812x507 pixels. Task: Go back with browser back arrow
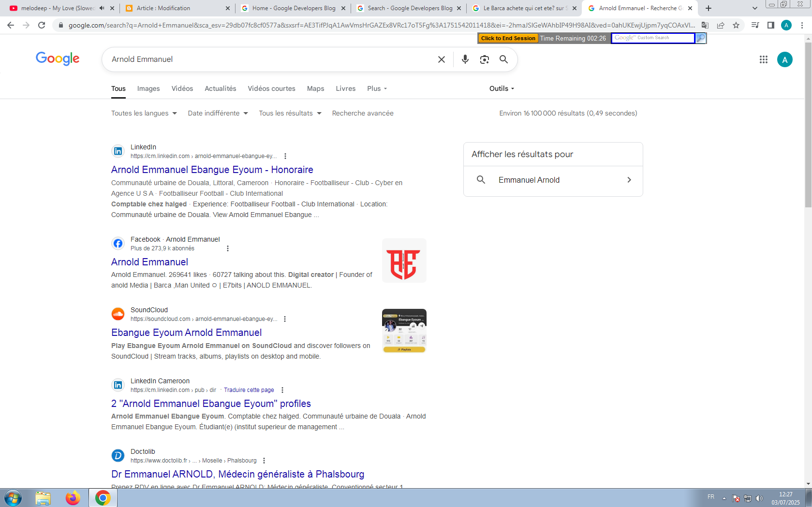11,25
